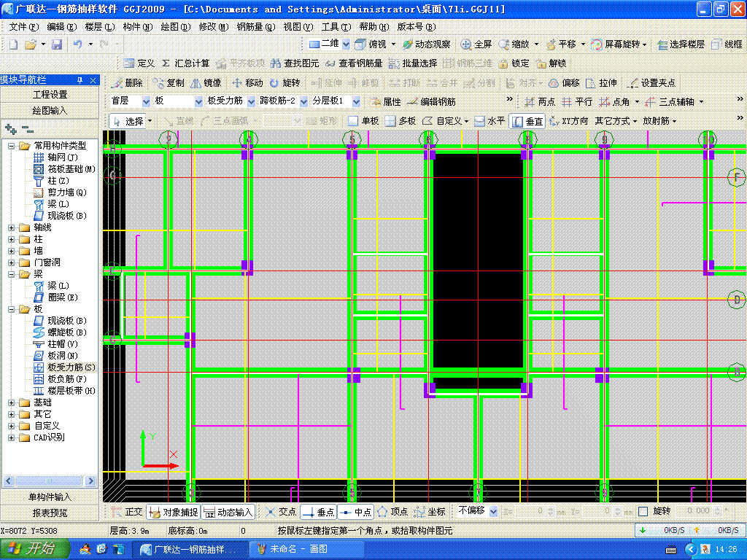Click the New file icon
Image resolution: width=747 pixels, height=560 pixels.
[13, 44]
